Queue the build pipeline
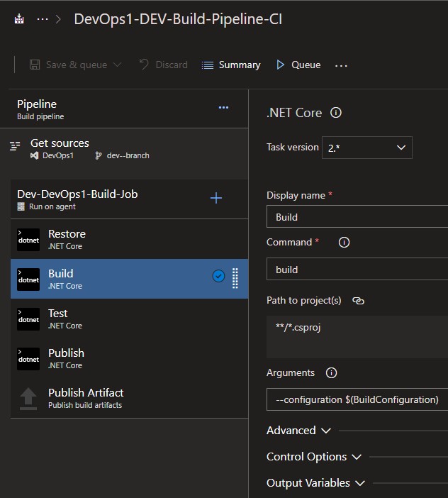The height and width of the screenshot is (498, 448). pyautogui.click(x=298, y=65)
